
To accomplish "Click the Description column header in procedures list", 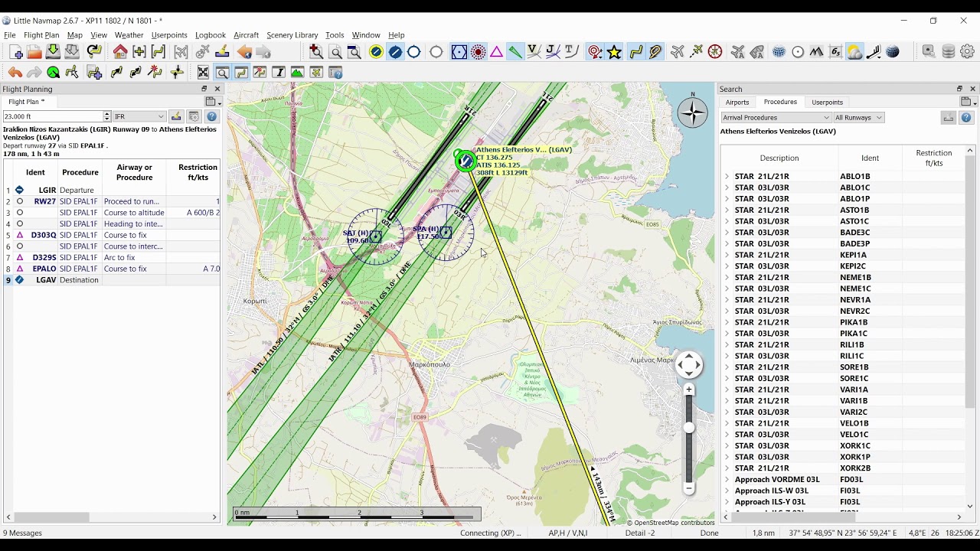I will point(779,158).
